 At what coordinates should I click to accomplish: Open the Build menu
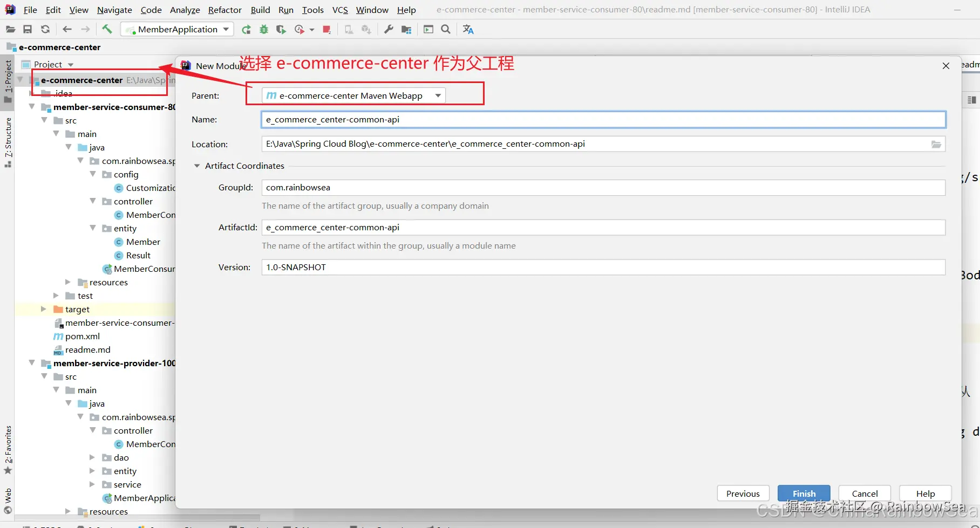(x=260, y=10)
